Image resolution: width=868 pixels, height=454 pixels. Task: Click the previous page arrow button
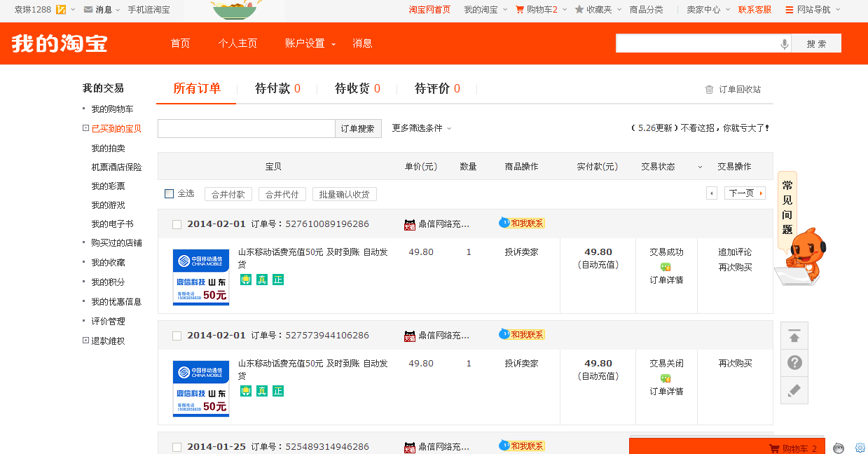coord(712,193)
